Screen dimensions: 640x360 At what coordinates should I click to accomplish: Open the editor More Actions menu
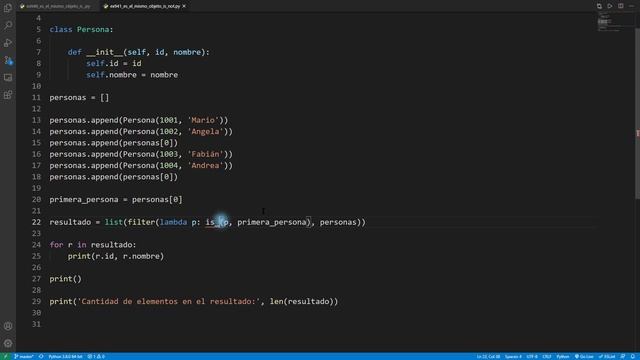tap(631, 6)
